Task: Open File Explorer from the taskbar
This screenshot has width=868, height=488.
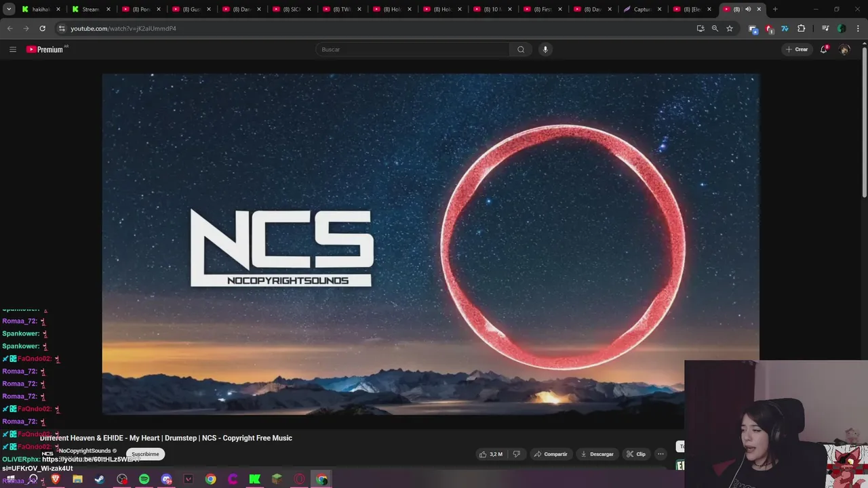Action: (x=77, y=479)
